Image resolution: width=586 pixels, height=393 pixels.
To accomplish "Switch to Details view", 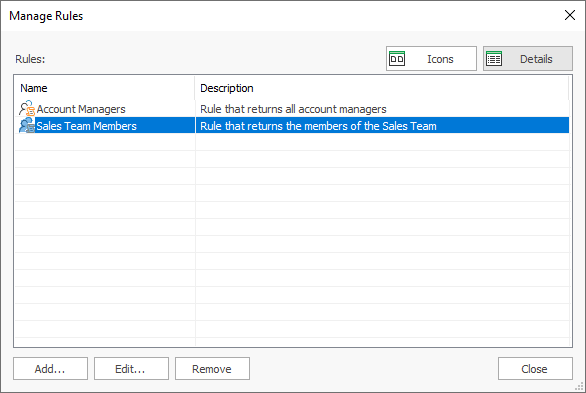I will (x=528, y=59).
